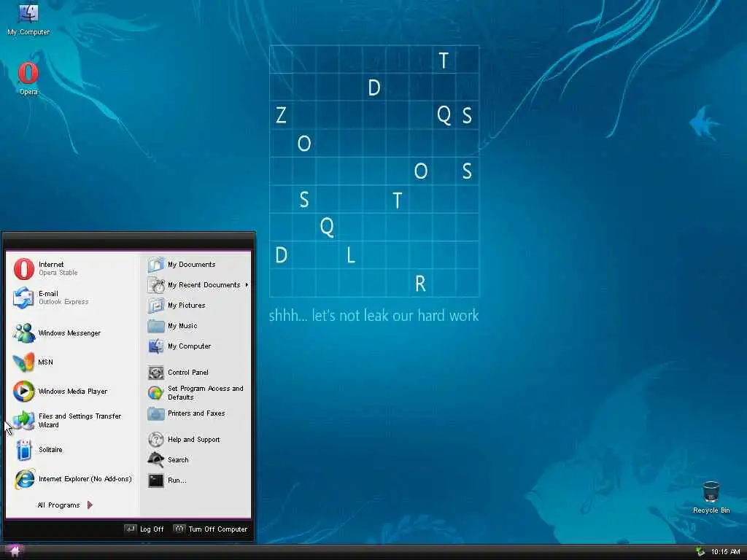Launch Opera from the desktop icon
The width and height of the screenshot is (747, 560).
(x=28, y=79)
